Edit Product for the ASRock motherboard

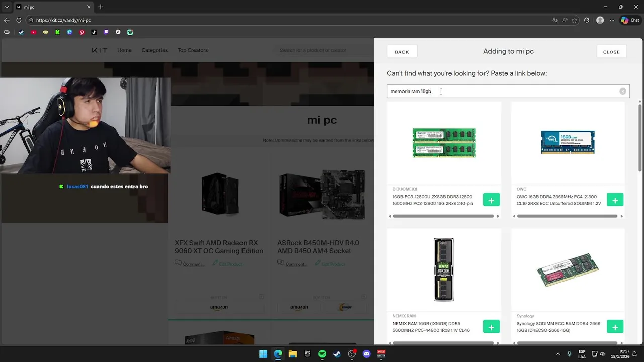coord(330,264)
